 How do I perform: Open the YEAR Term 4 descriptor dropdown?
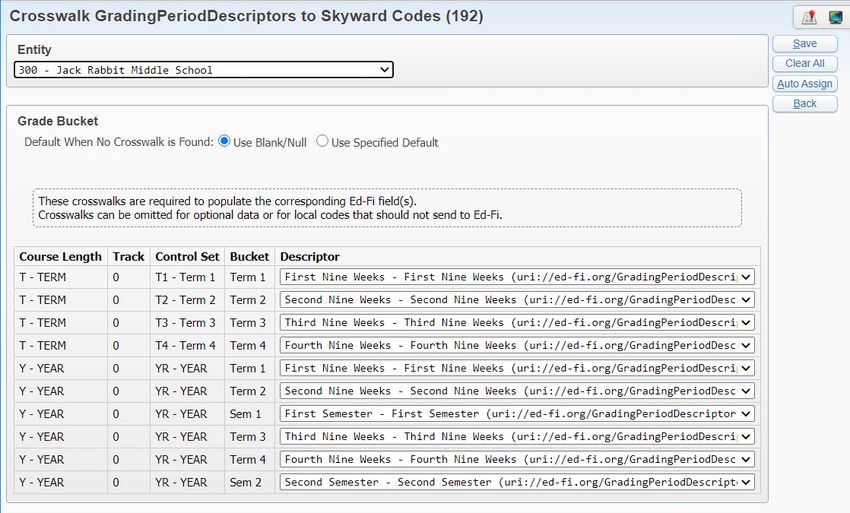(x=517, y=459)
